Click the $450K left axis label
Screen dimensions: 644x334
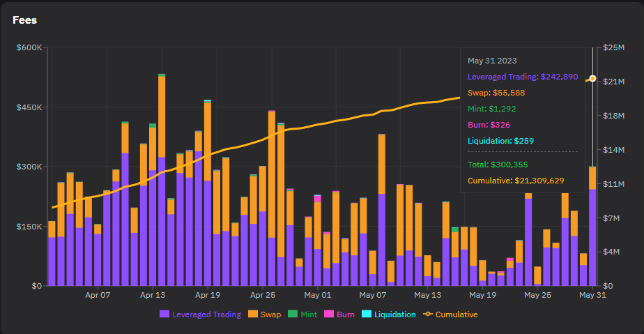(29, 107)
